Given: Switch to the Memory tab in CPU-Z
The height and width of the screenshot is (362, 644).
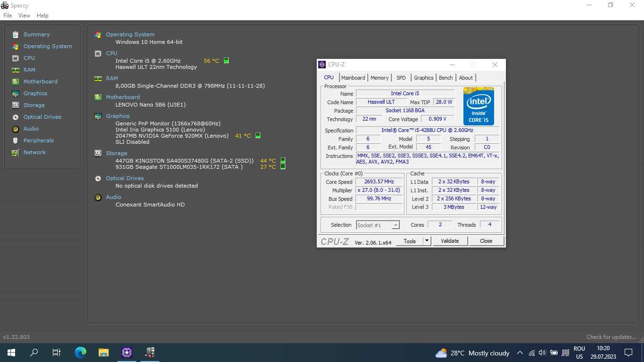Looking at the screenshot, I should tap(380, 78).
